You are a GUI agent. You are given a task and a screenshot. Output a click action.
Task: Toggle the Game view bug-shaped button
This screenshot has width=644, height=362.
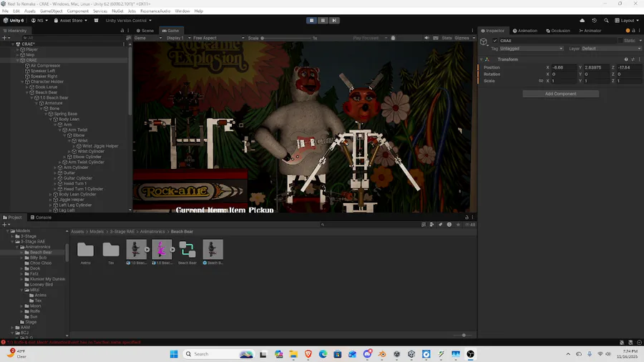[x=393, y=38]
